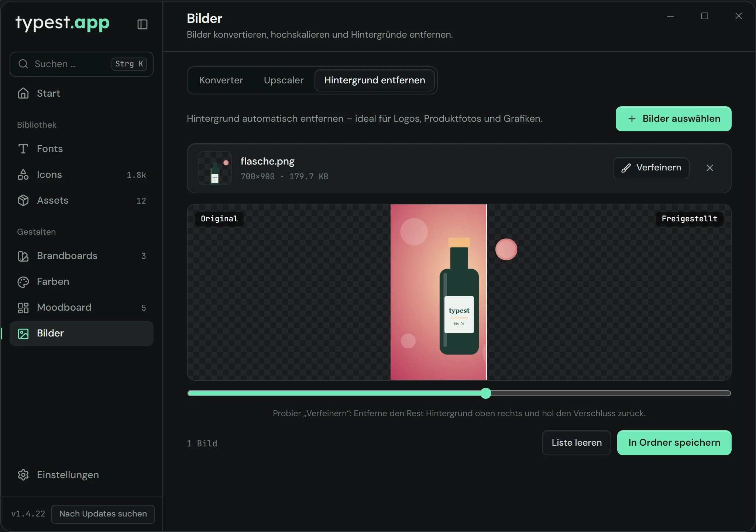Screen dimensions: 756x532
Task: Click Nach Updates suchen
Action: pos(103,514)
